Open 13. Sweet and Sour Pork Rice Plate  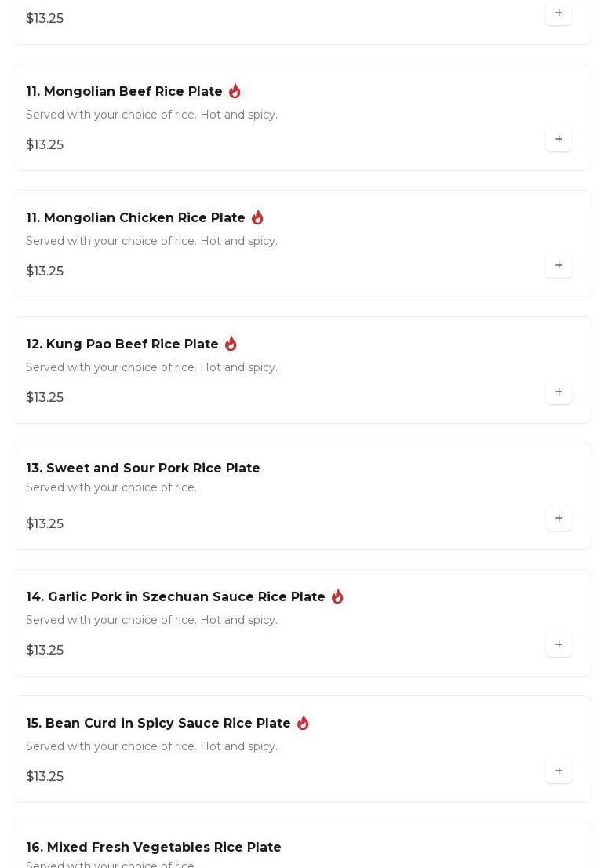(x=144, y=468)
